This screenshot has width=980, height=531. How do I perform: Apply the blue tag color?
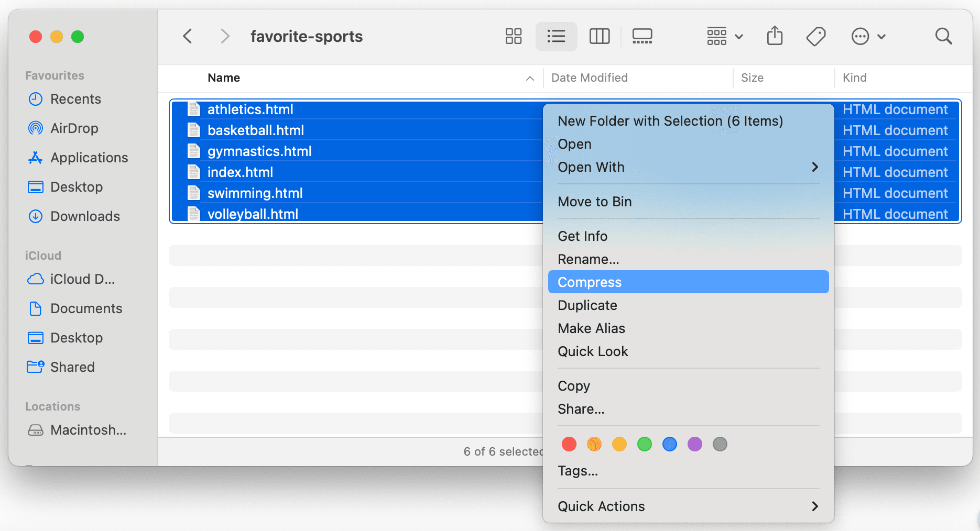[670, 444]
